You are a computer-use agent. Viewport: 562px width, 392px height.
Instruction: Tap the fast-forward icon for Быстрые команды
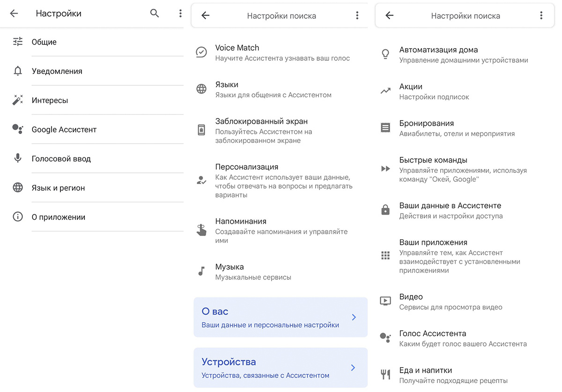[385, 169]
